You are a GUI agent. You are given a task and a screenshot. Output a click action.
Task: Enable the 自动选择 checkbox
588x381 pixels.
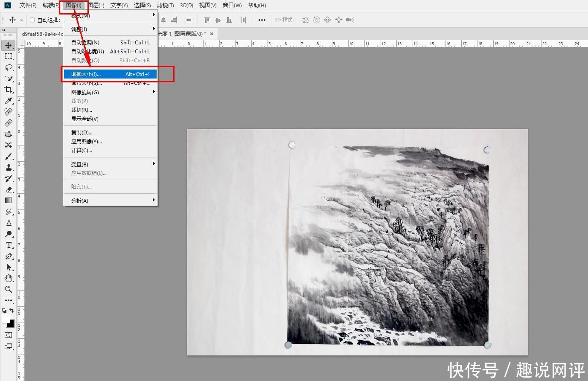point(32,20)
